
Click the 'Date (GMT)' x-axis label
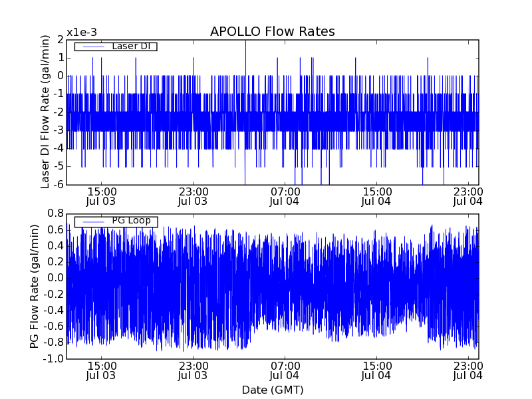(273, 390)
